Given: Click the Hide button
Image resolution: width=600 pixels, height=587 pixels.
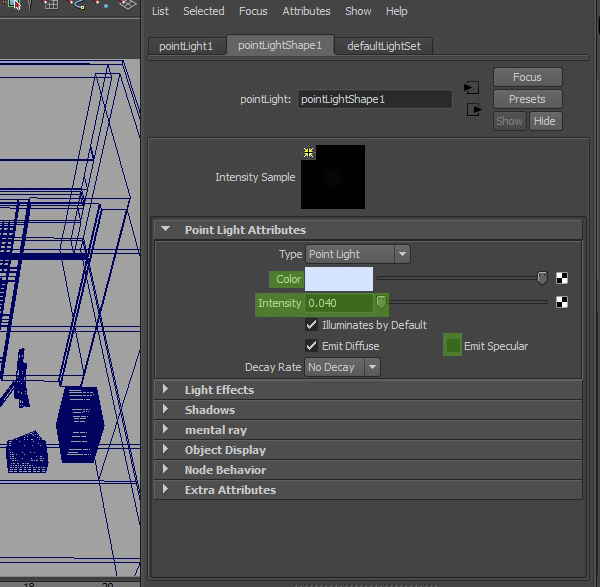Looking at the screenshot, I should tap(545, 121).
